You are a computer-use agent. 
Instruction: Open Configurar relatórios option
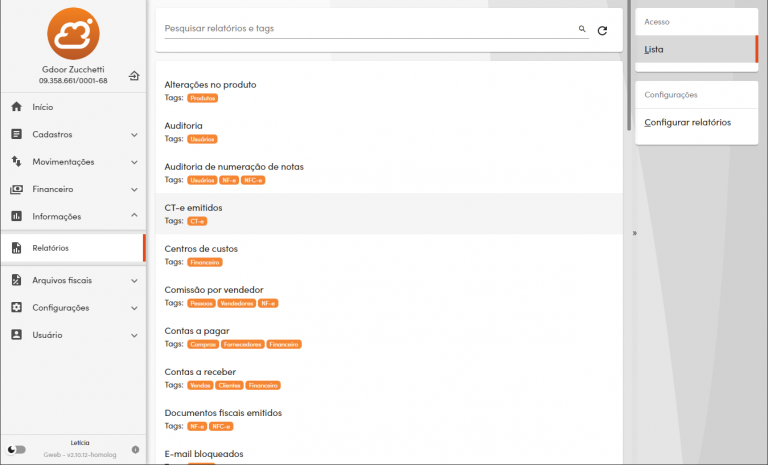click(687, 123)
